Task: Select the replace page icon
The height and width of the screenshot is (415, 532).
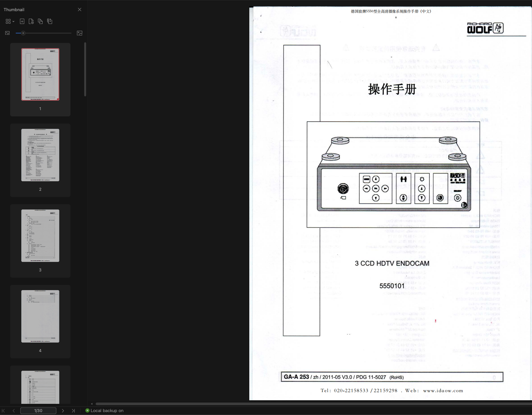Action: tap(31, 21)
